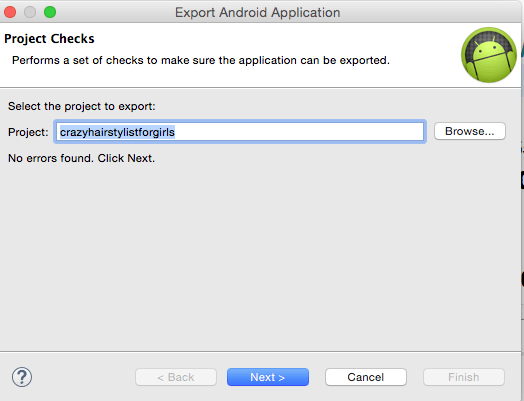This screenshot has width=524, height=401.
Task: Click the Export Android Application window title
Action: tap(257, 12)
